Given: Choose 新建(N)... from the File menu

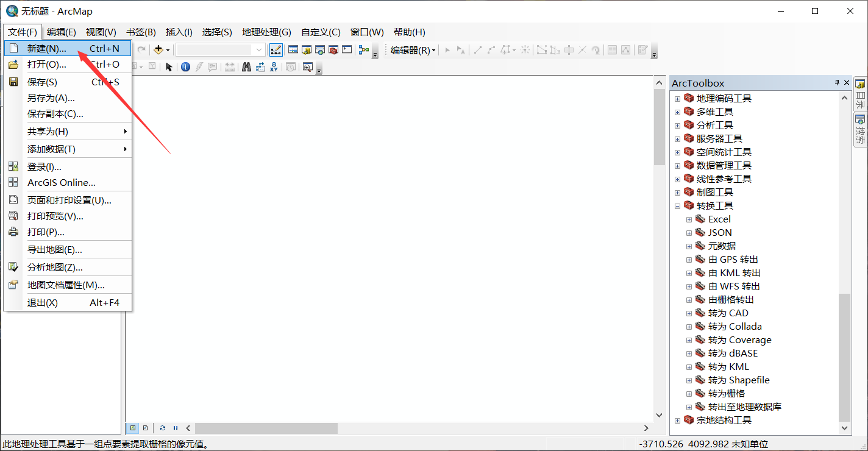Looking at the screenshot, I should (68, 48).
